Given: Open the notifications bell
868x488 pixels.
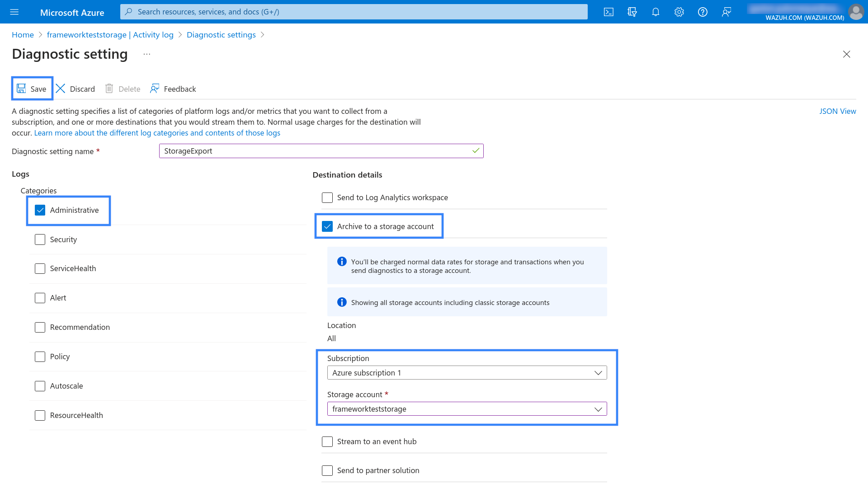Looking at the screenshot, I should point(656,12).
